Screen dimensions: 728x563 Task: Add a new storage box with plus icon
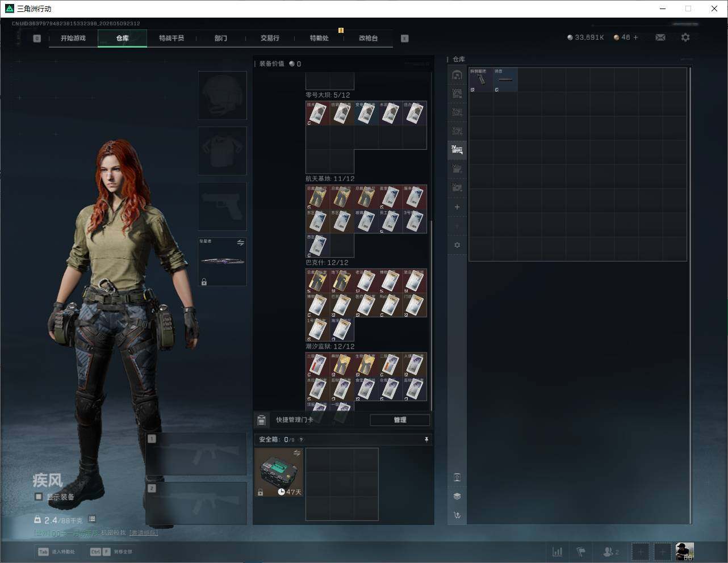(x=457, y=207)
